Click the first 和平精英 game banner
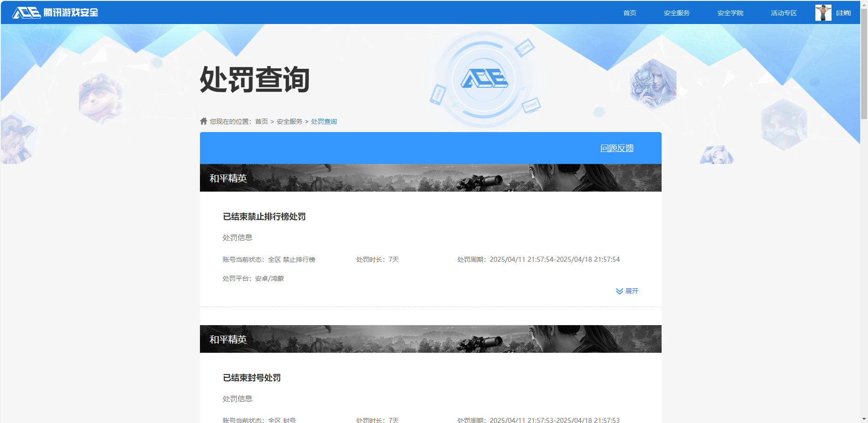 click(430, 178)
